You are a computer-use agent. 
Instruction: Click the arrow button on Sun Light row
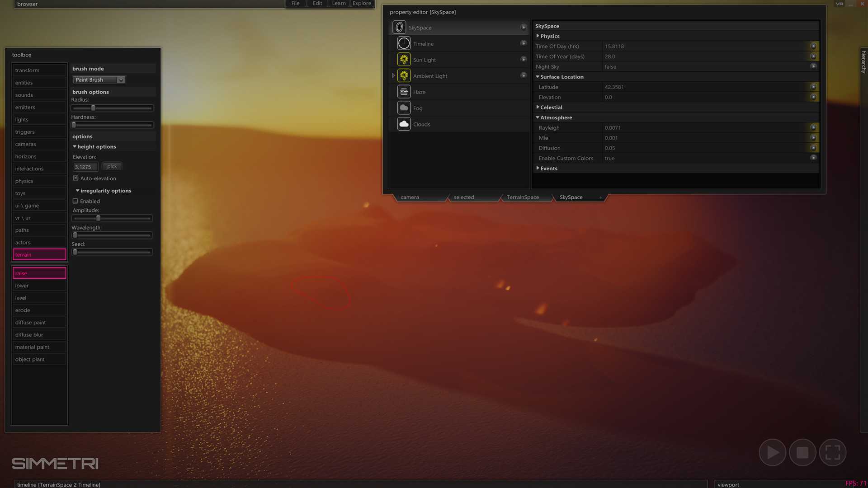[x=524, y=59]
